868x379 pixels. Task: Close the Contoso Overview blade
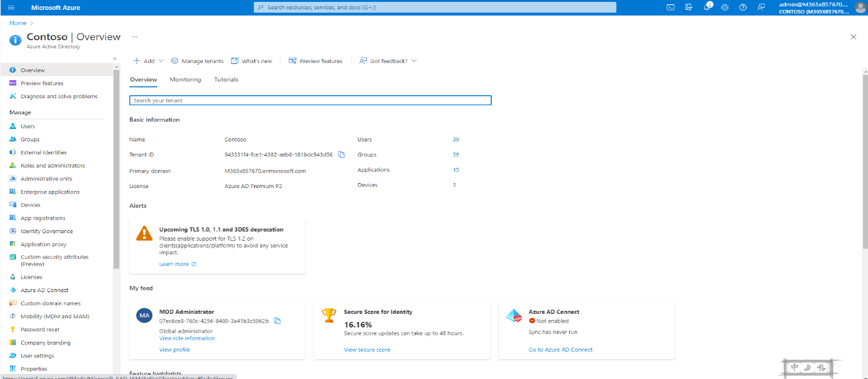(853, 37)
